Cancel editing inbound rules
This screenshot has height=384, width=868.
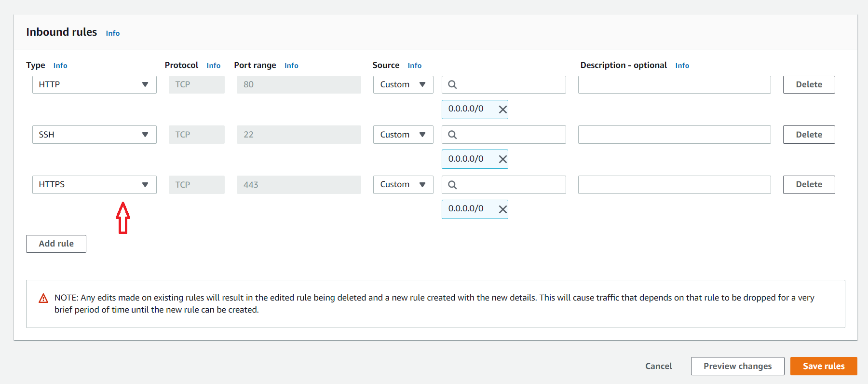coord(658,366)
